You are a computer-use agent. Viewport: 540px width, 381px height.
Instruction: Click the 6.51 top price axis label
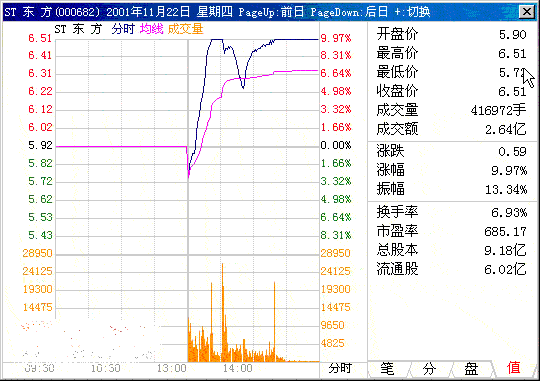pyautogui.click(x=40, y=38)
